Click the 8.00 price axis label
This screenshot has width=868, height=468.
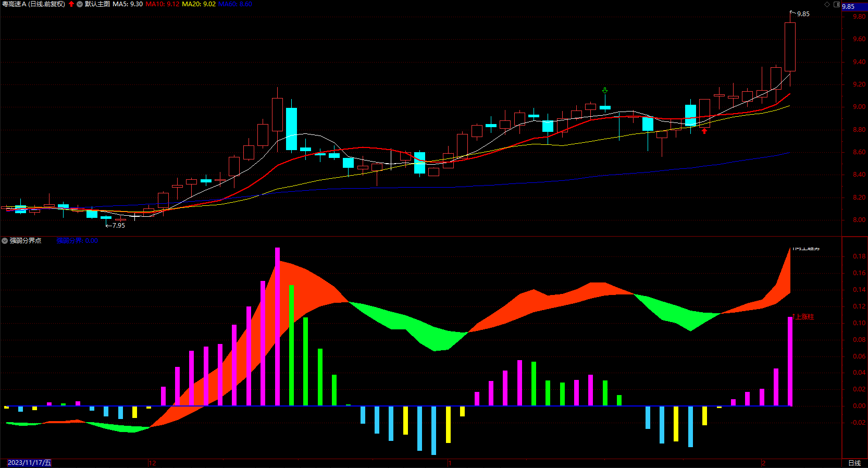[x=859, y=220]
